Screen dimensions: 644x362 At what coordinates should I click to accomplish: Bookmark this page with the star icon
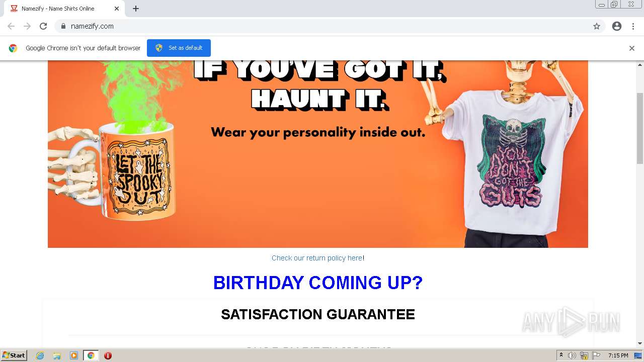[597, 26]
